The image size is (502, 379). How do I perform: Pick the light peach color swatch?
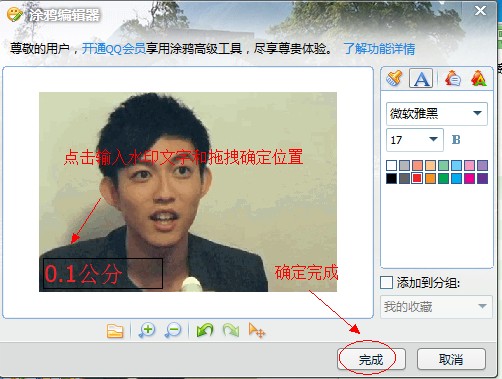(x=430, y=165)
